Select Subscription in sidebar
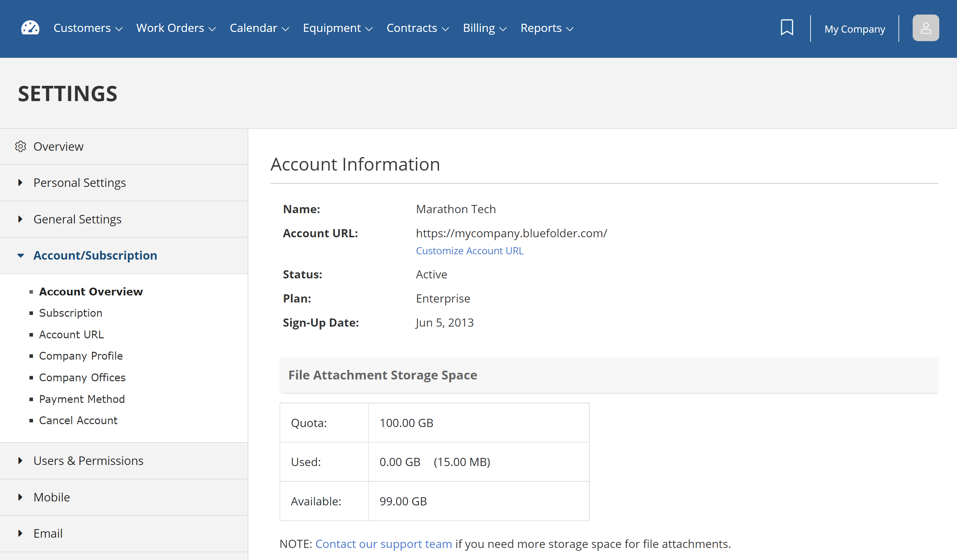 [x=71, y=313]
